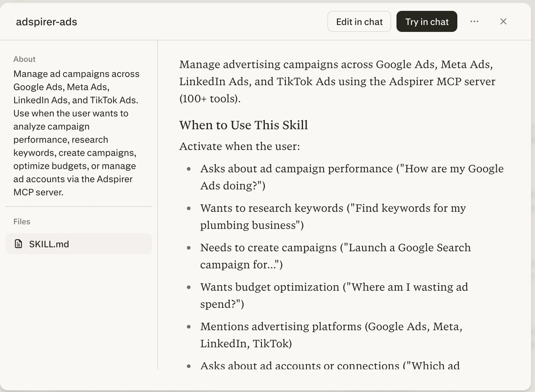Click the close icon top right
The width and height of the screenshot is (535, 392).
point(503,21)
